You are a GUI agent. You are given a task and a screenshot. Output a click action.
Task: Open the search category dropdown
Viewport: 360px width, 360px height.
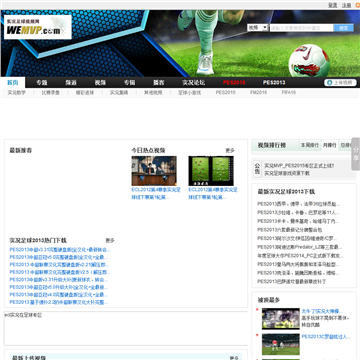257,28
